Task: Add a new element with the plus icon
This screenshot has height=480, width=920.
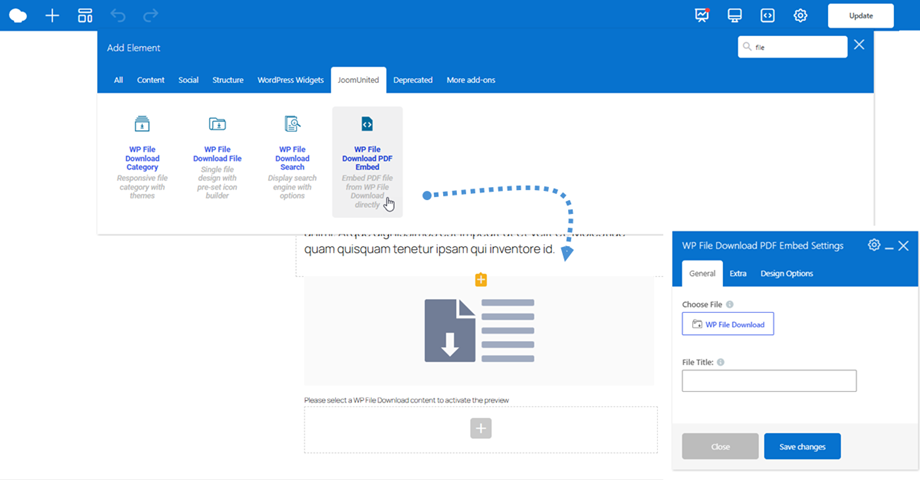Action: [52, 16]
